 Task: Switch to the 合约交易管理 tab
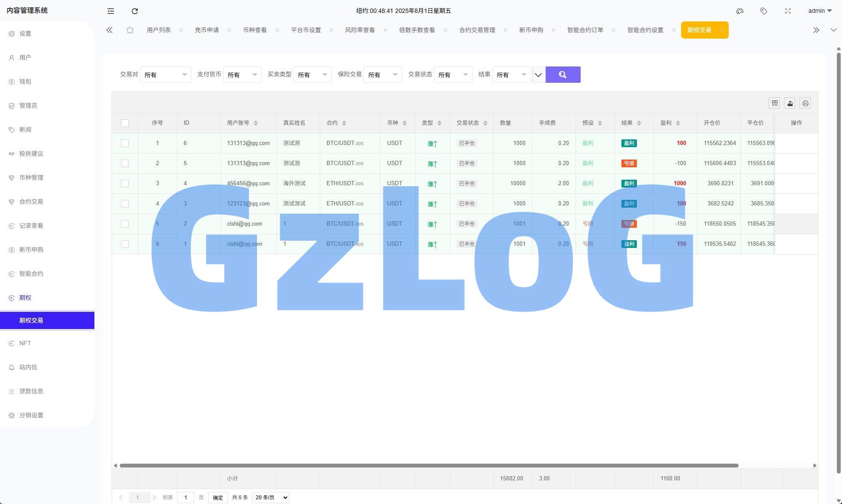(477, 30)
